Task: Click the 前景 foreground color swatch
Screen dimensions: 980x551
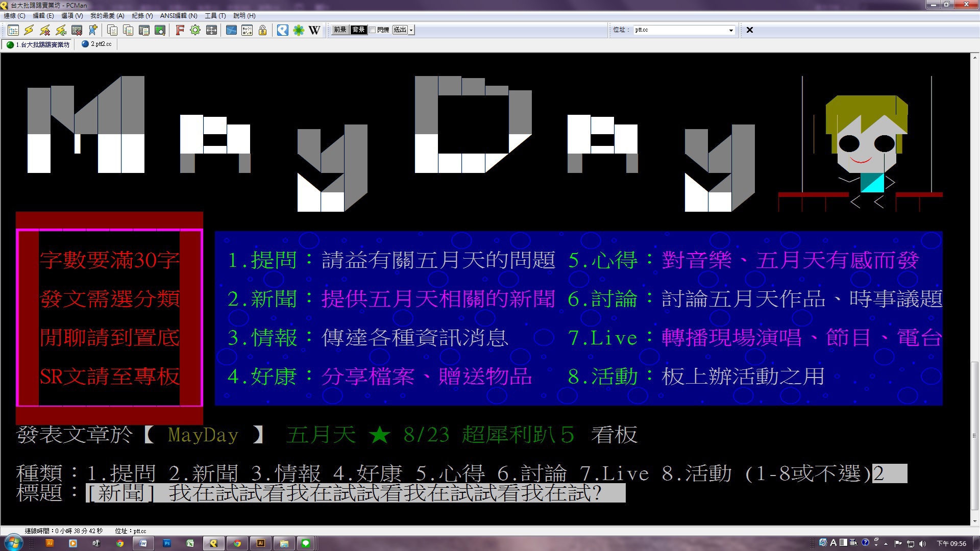Action: pyautogui.click(x=340, y=30)
